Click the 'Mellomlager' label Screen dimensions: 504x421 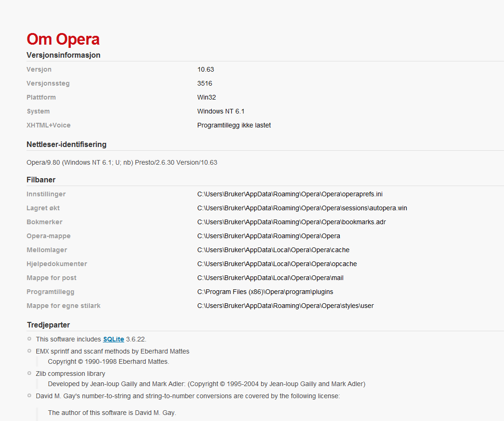47,250
